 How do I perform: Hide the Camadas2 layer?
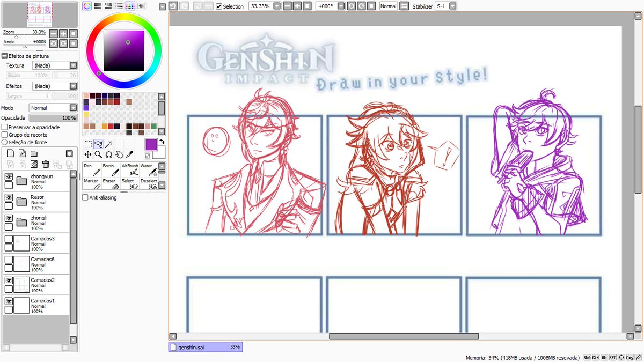click(x=9, y=281)
